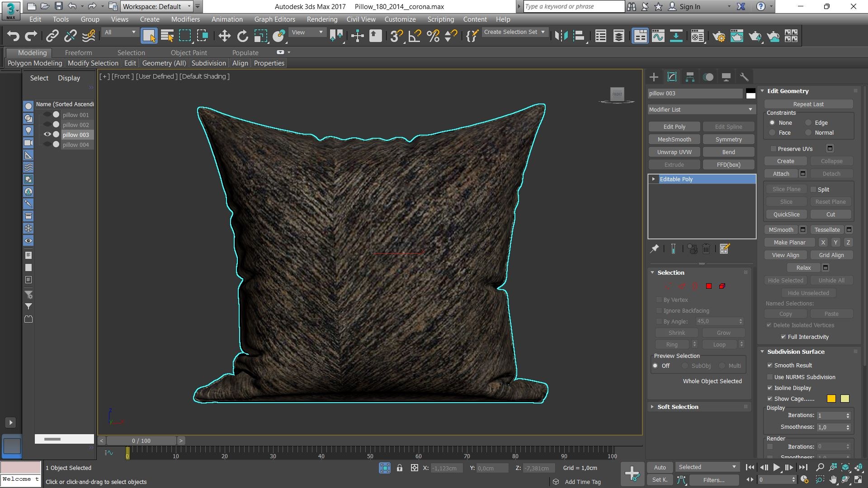Image resolution: width=868 pixels, height=488 pixels.
Task: Click the Attach button
Action: tap(781, 174)
